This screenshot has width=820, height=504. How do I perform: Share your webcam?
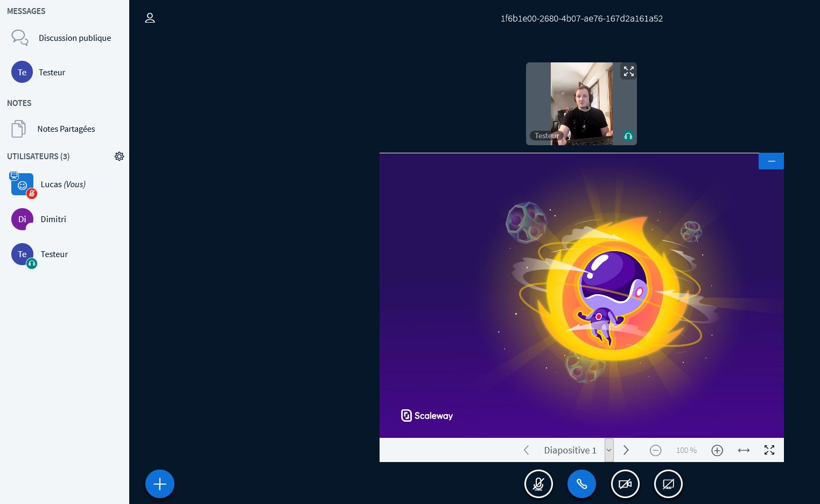(x=625, y=484)
